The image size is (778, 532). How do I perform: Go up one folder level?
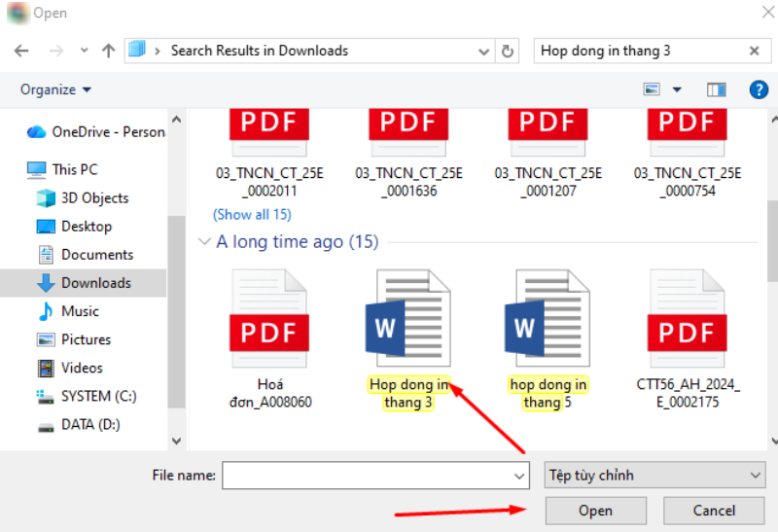(108, 51)
